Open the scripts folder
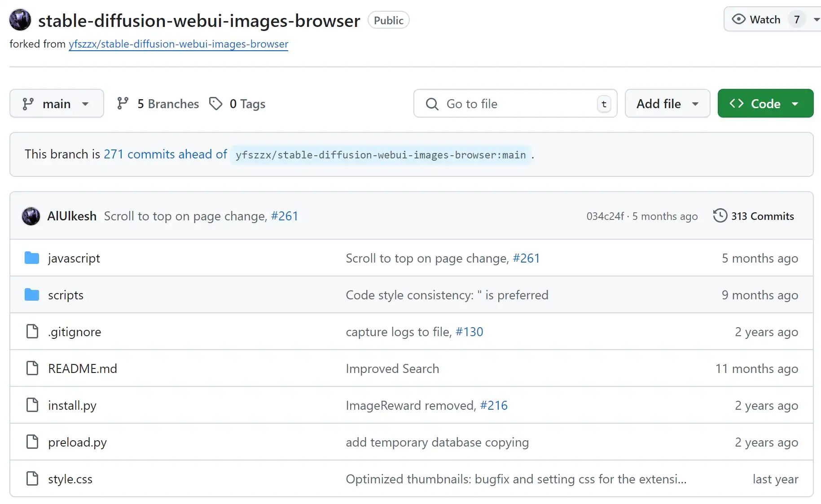Viewport: 821px width, 504px height. click(66, 295)
